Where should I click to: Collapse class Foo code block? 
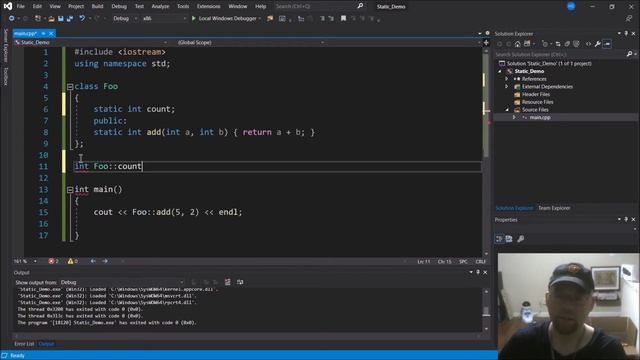(x=70, y=87)
